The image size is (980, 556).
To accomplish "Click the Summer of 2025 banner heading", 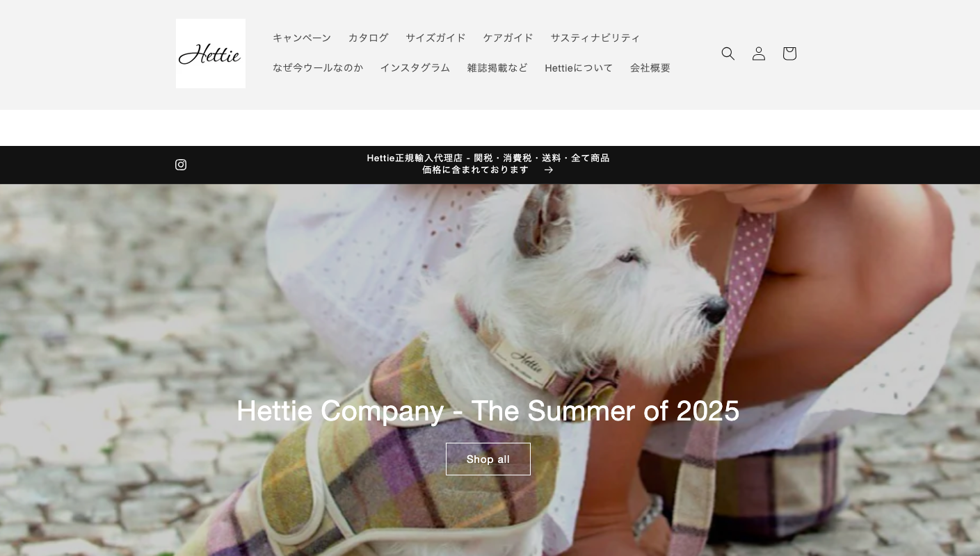I will (x=488, y=411).
